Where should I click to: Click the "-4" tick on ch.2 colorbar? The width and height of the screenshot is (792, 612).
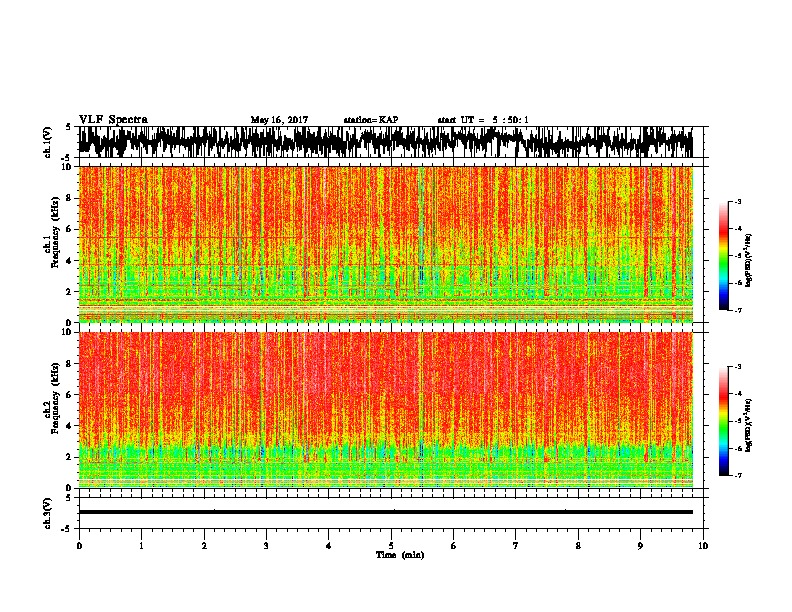click(738, 394)
